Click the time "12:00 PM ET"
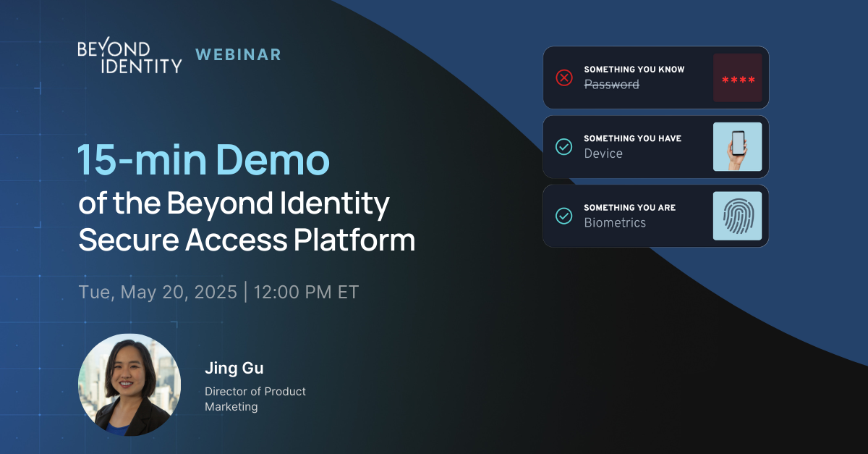 point(306,293)
